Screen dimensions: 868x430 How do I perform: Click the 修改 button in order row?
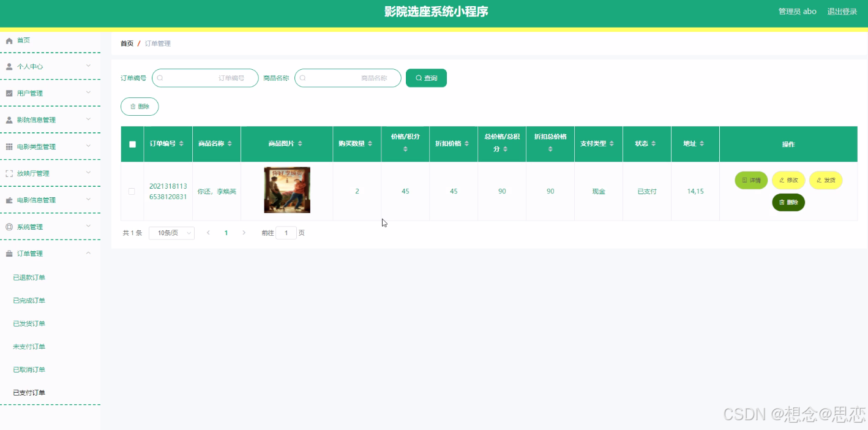pos(788,180)
